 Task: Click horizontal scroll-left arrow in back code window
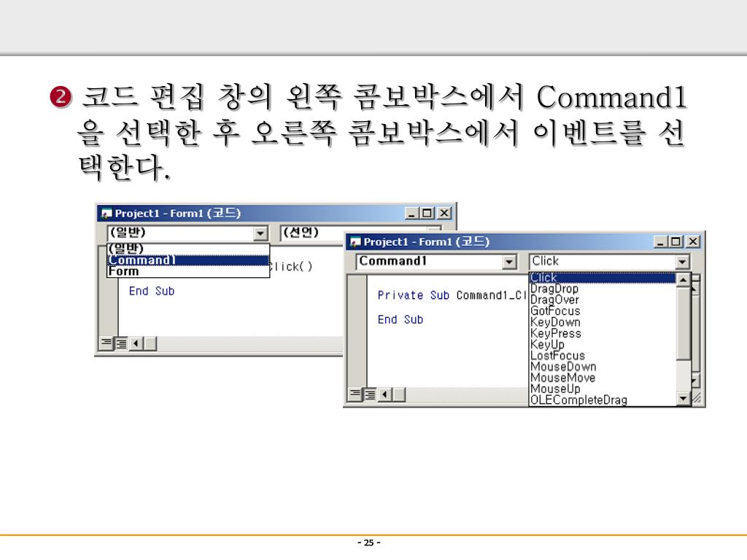[x=136, y=343]
